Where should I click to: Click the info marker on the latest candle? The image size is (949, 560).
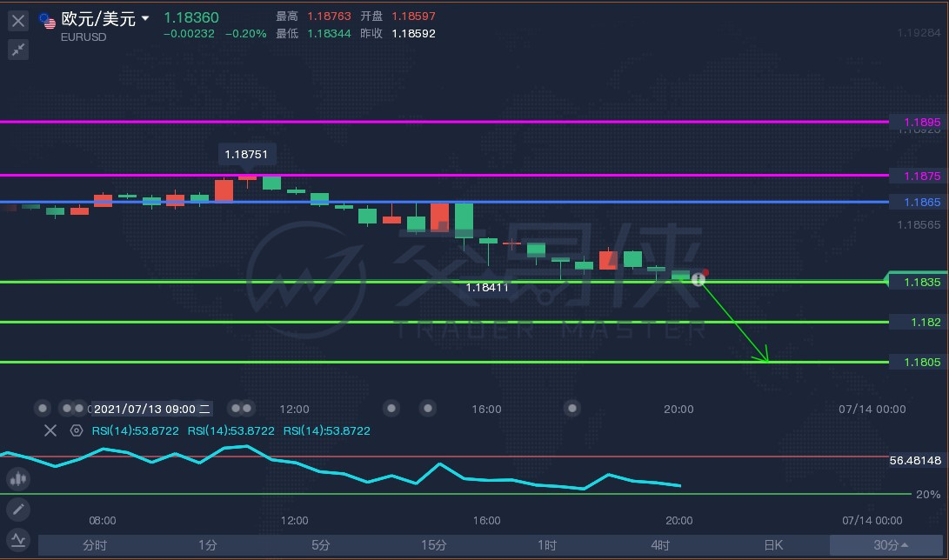698,279
